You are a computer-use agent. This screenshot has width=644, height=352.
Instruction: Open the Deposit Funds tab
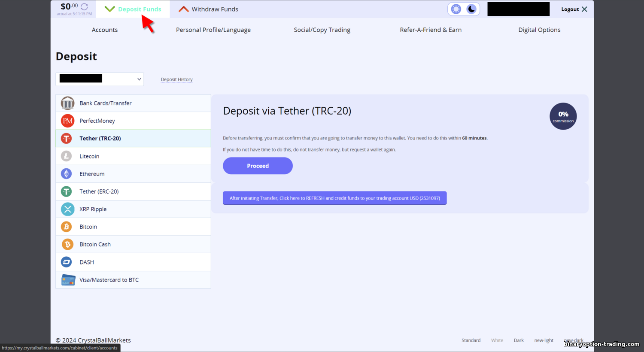pos(133,9)
